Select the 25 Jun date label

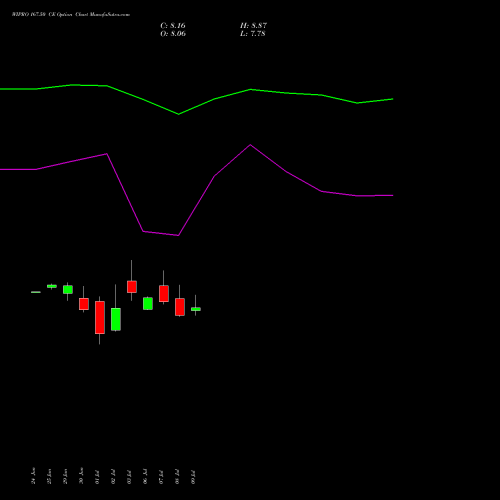(x=49, y=476)
